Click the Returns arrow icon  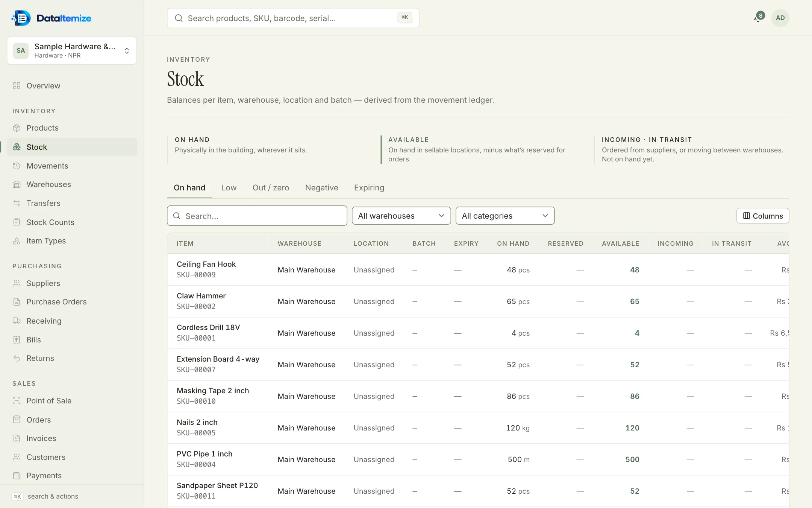pos(17,358)
